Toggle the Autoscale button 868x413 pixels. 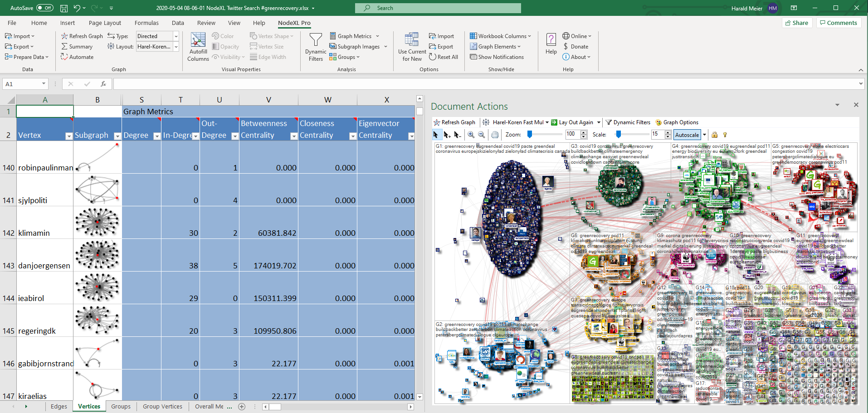coord(687,135)
